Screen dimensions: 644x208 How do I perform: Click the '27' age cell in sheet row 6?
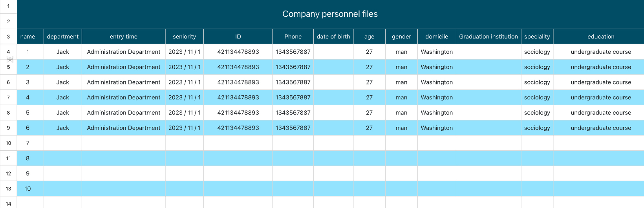[x=370, y=82]
